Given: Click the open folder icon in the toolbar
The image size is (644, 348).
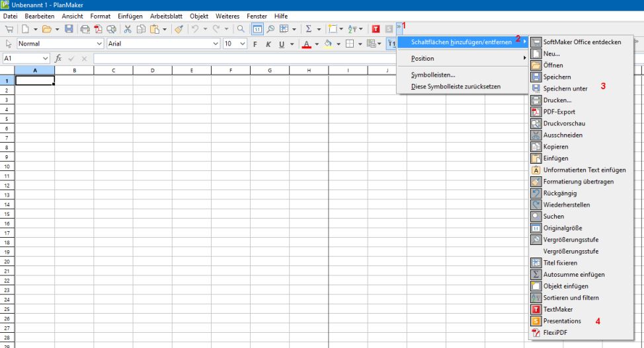Looking at the screenshot, I should [47, 29].
